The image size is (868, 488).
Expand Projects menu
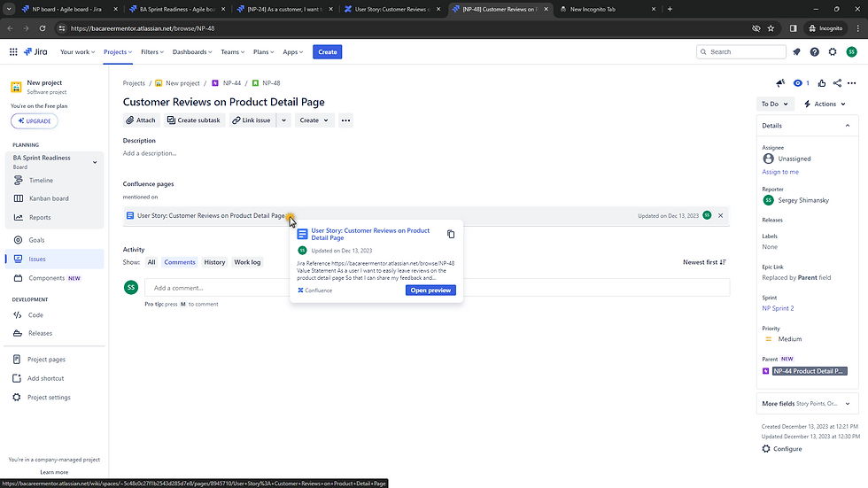pos(118,52)
